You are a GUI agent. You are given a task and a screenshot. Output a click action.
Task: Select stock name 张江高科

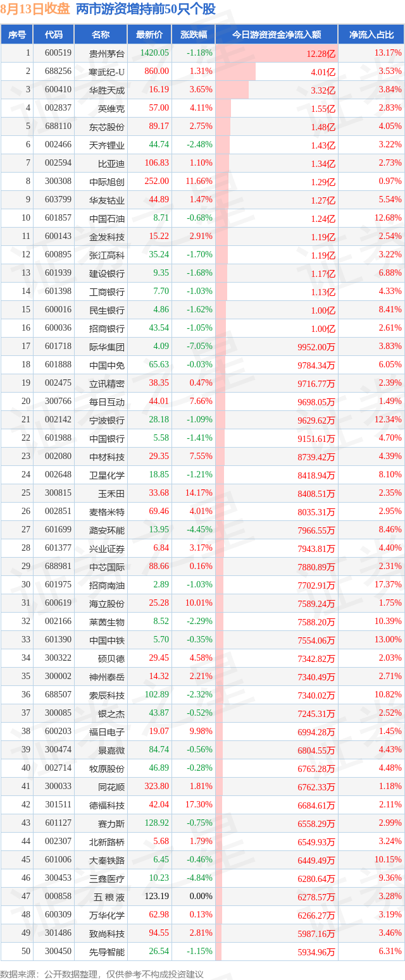[107, 255]
